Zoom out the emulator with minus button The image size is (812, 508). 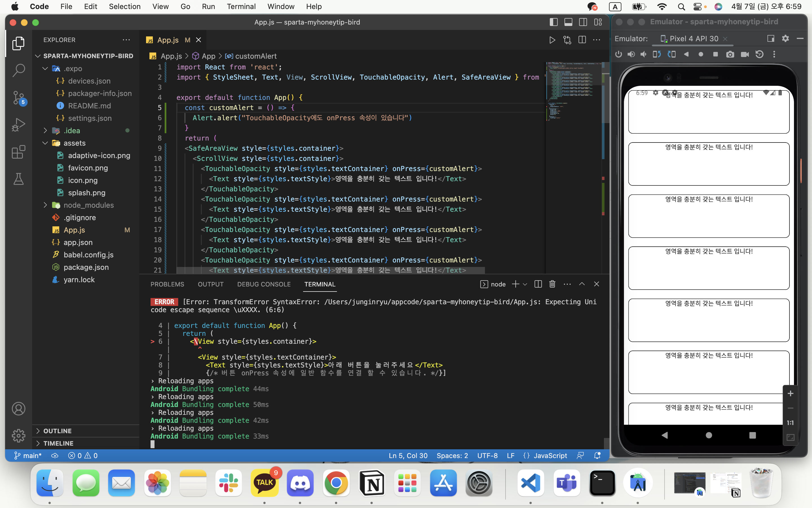tap(790, 408)
